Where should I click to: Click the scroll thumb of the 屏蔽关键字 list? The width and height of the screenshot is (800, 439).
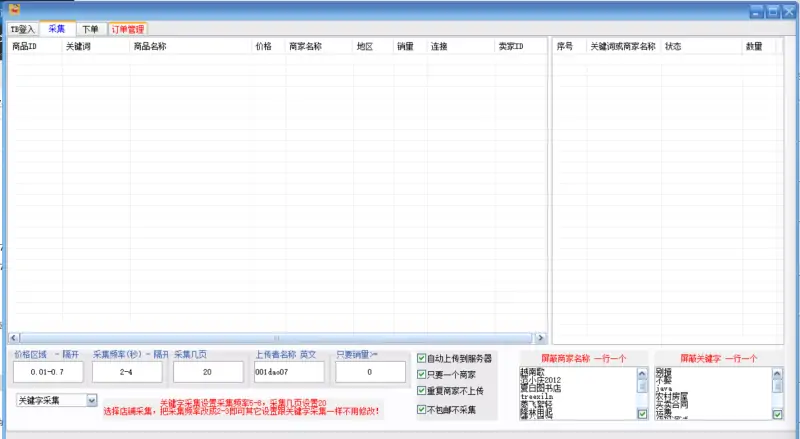(777, 386)
